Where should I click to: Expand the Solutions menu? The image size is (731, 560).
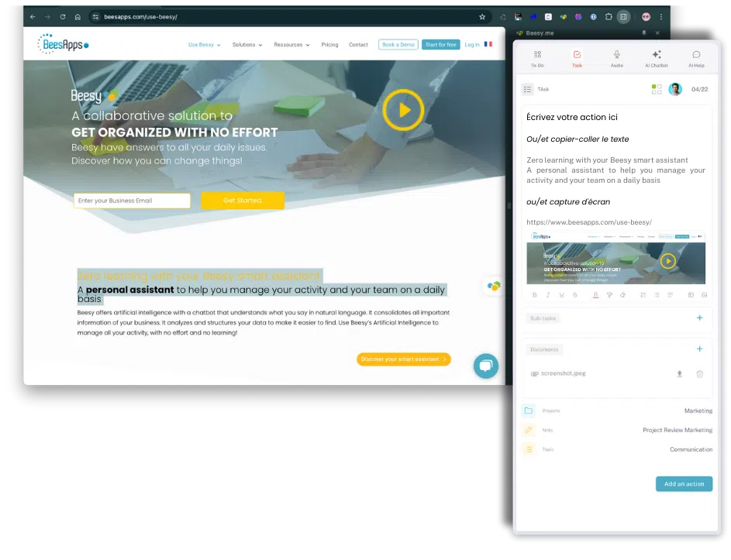tap(247, 45)
